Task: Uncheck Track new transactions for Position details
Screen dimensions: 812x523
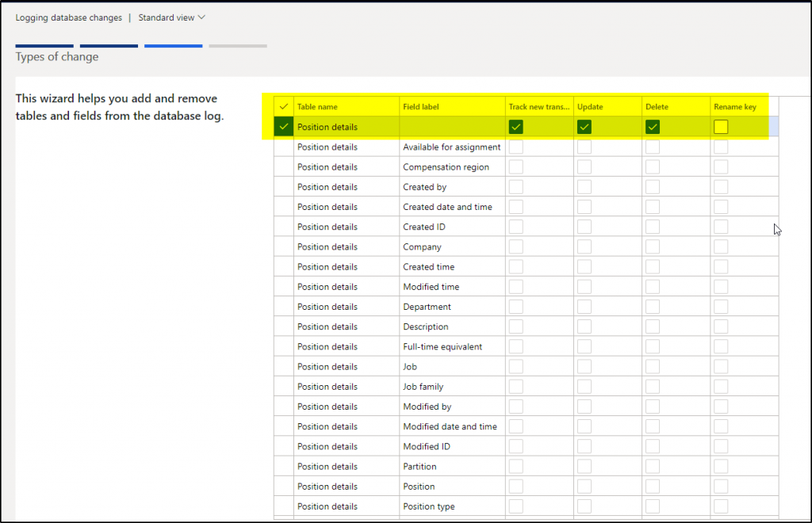Action: [x=516, y=127]
